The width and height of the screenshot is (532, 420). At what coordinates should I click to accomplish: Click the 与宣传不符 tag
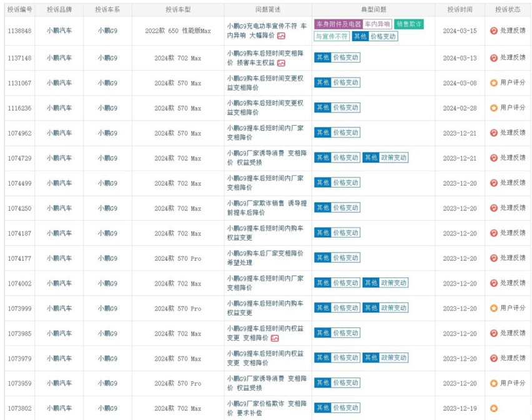coord(332,36)
